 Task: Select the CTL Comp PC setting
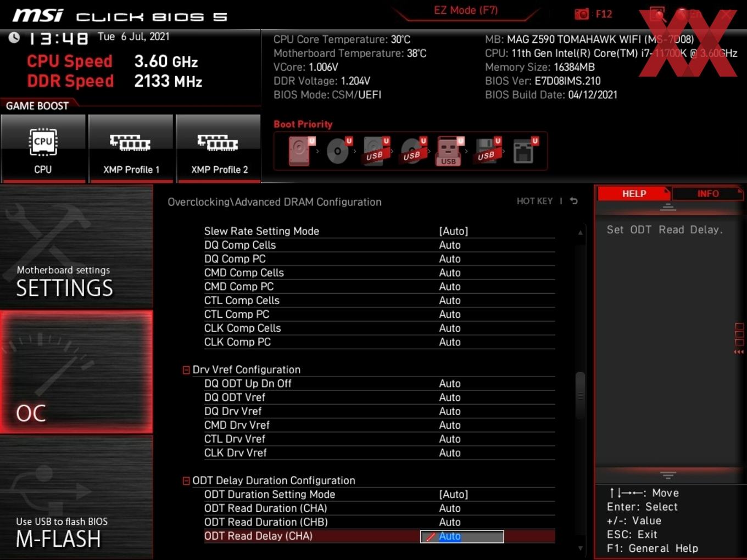(380, 314)
